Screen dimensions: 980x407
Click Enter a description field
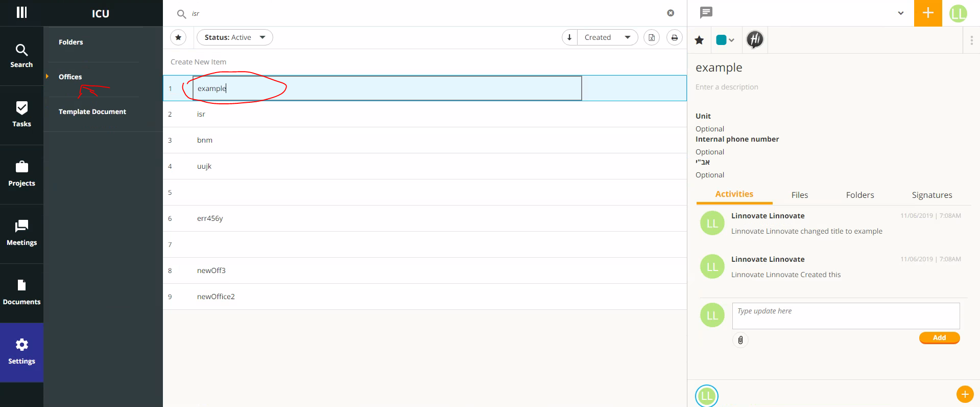(x=727, y=87)
